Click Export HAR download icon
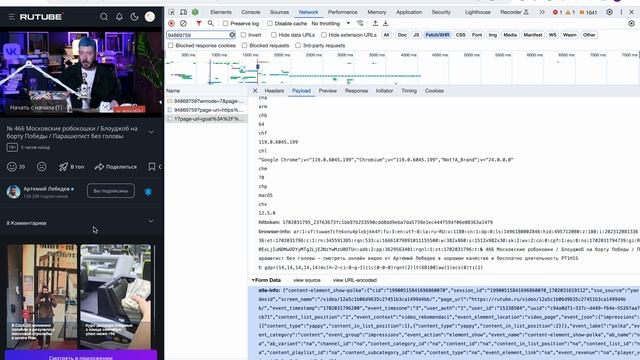 point(385,24)
